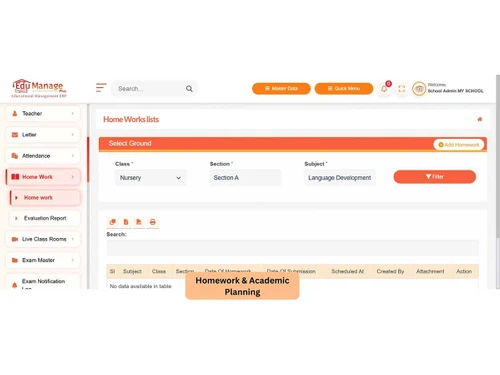
Task: Click the page vertical scrollbar
Action: [x=498, y=157]
